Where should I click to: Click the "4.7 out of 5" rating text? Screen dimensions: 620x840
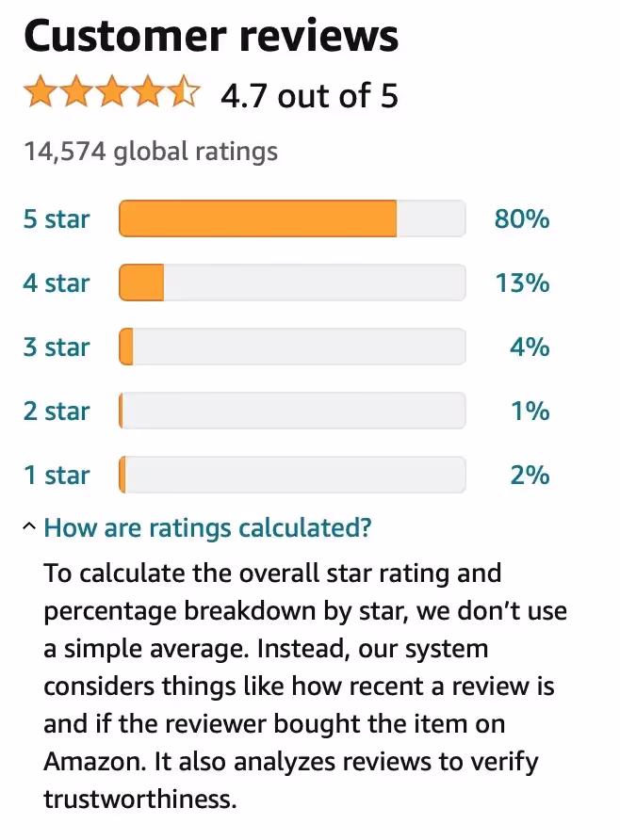click(309, 95)
